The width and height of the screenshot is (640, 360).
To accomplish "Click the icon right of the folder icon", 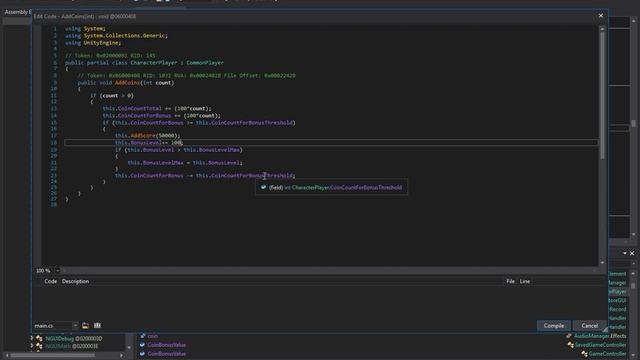I will 97,326.
